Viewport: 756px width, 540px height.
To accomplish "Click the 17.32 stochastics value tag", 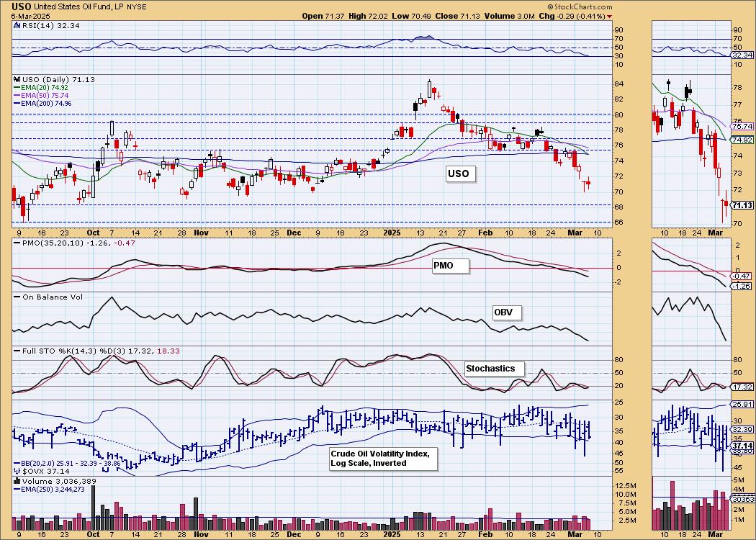I will coord(742,387).
